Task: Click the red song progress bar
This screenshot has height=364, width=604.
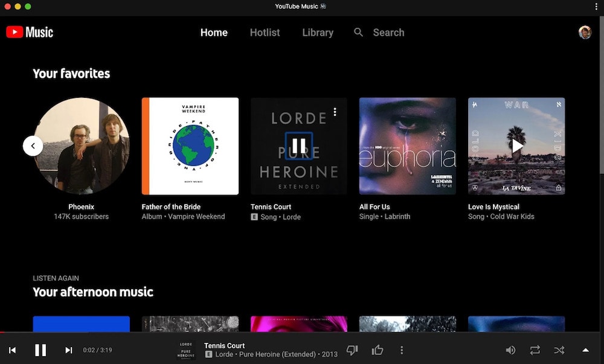Action: [2, 332]
